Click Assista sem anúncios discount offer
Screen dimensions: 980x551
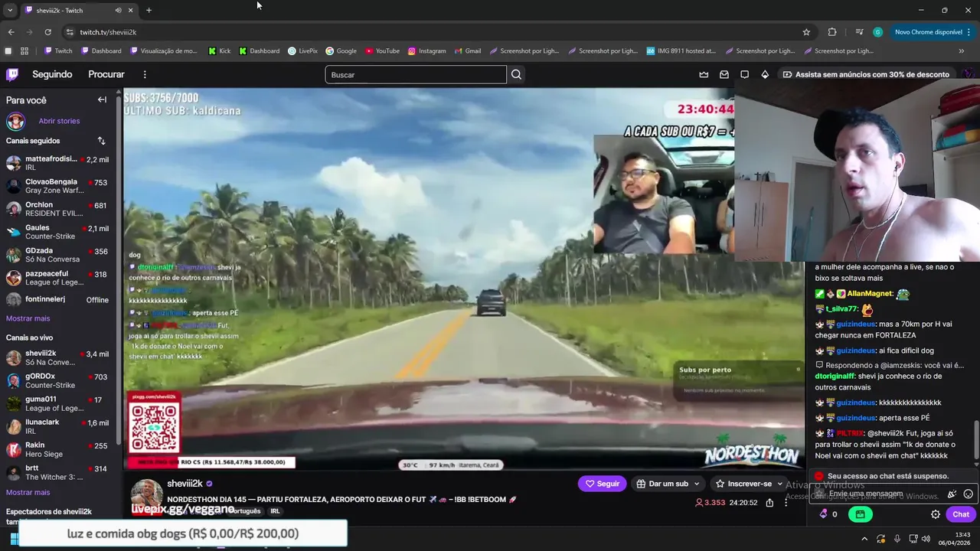click(x=866, y=74)
